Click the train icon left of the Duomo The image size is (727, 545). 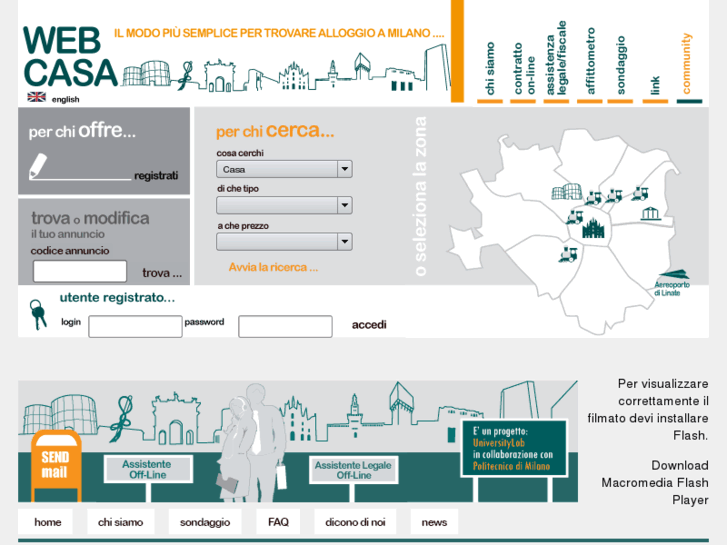(574, 217)
